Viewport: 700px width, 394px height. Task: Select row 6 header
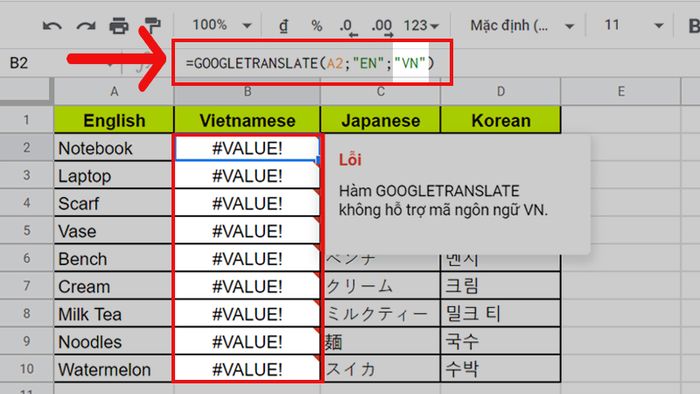(x=27, y=258)
